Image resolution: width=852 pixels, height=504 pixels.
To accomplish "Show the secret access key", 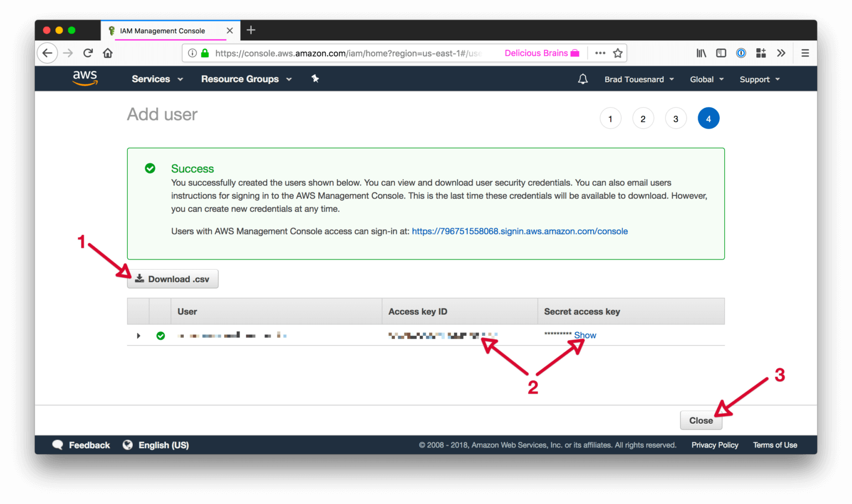I will [585, 335].
